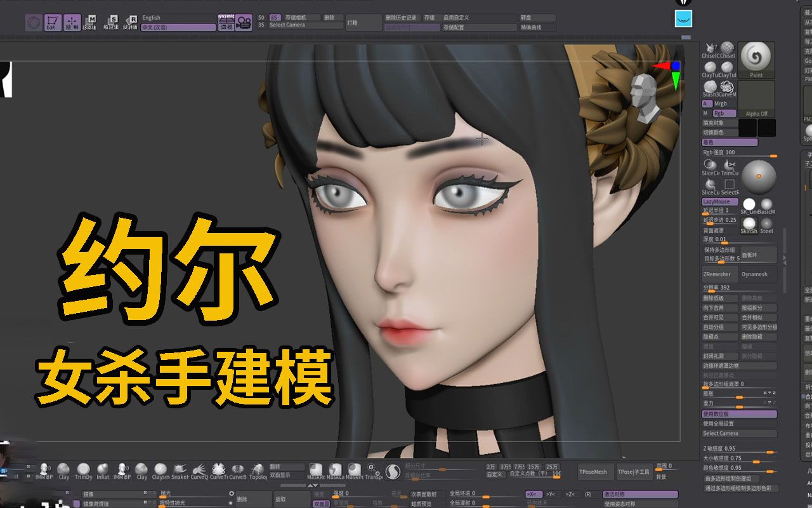This screenshot has width=812, height=508.
Task: Click 删除历史记录 delete history
Action: pos(402,18)
